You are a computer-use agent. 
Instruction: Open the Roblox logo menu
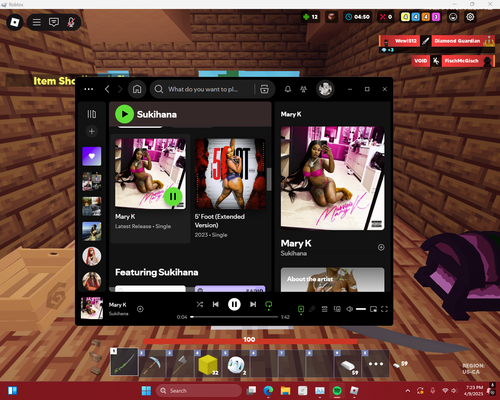coord(15,22)
